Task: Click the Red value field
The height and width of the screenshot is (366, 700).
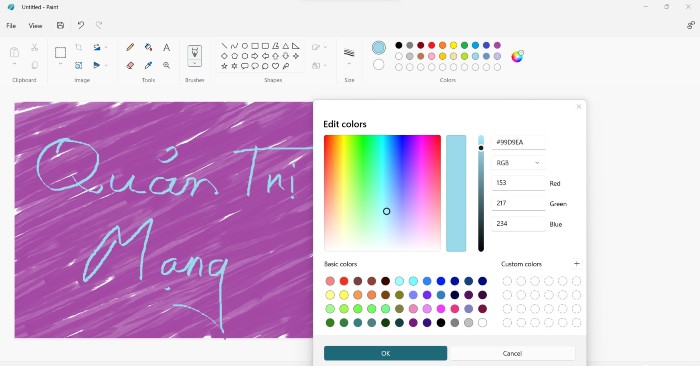Action: 518,183
